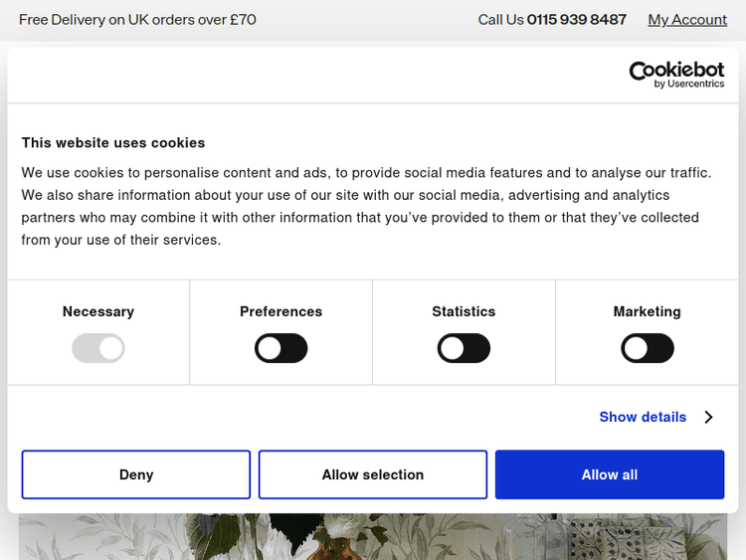This screenshot has width=746, height=560.
Task: Click the Allow selection button
Action: click(x=373, y=474)
